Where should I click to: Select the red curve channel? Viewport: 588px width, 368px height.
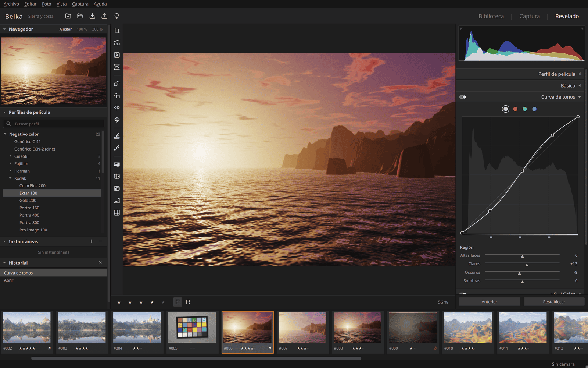[515, 109]
